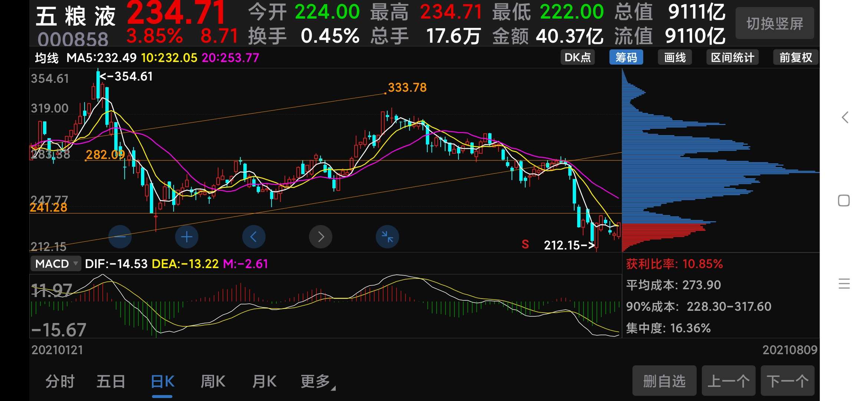Open the 前复权 adjustment selector
868x401 pixels.
pyautogui.click(x=796, y=58)
